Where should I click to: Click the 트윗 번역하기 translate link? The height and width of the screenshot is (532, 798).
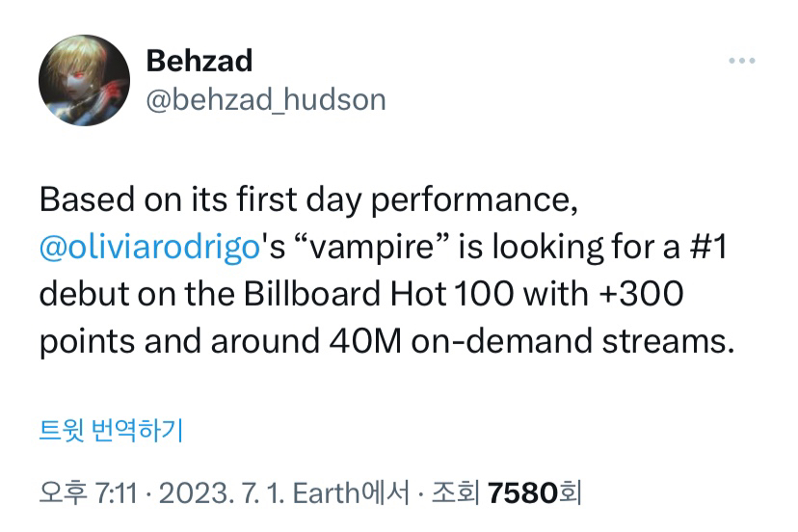pyautogui.click(x=111, y=428)
